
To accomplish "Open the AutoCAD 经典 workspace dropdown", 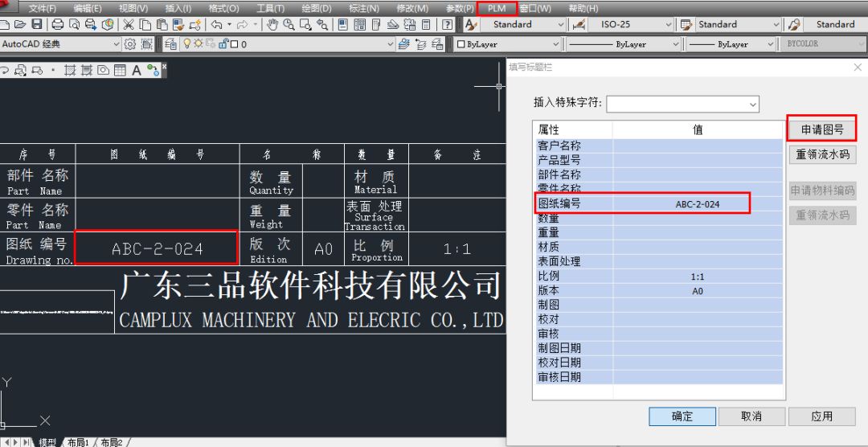I will coord(61,43).
